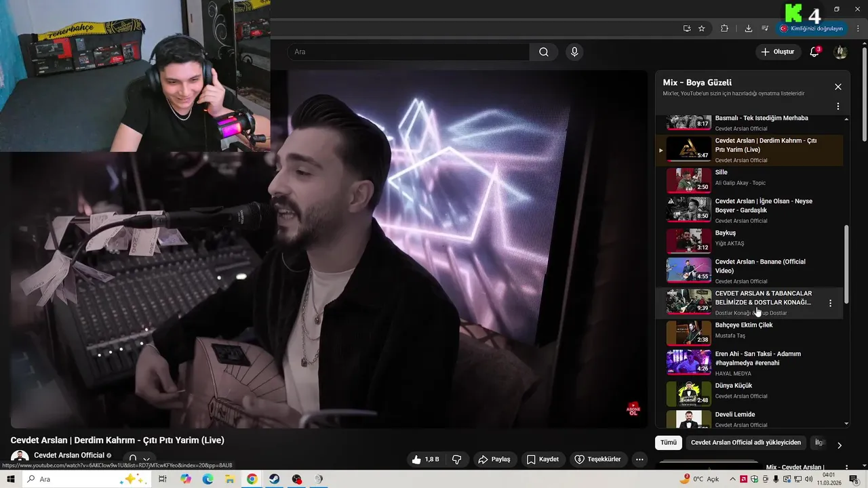
Task: Like the video (1,8 B)
Action: 426,460
